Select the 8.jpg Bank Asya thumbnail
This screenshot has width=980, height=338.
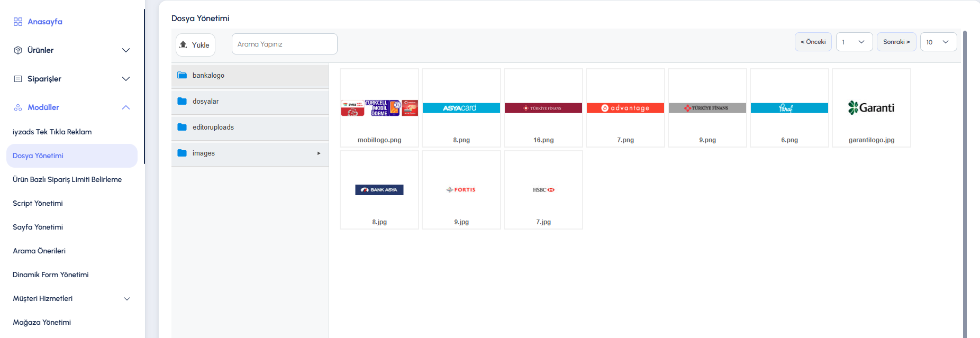[379, 190]
